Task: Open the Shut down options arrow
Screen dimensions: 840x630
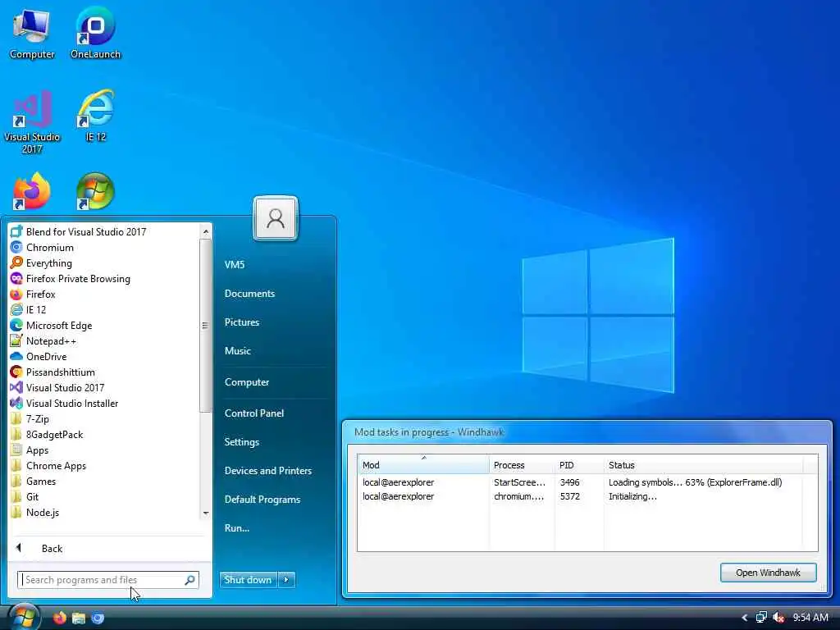Action: 286,580
